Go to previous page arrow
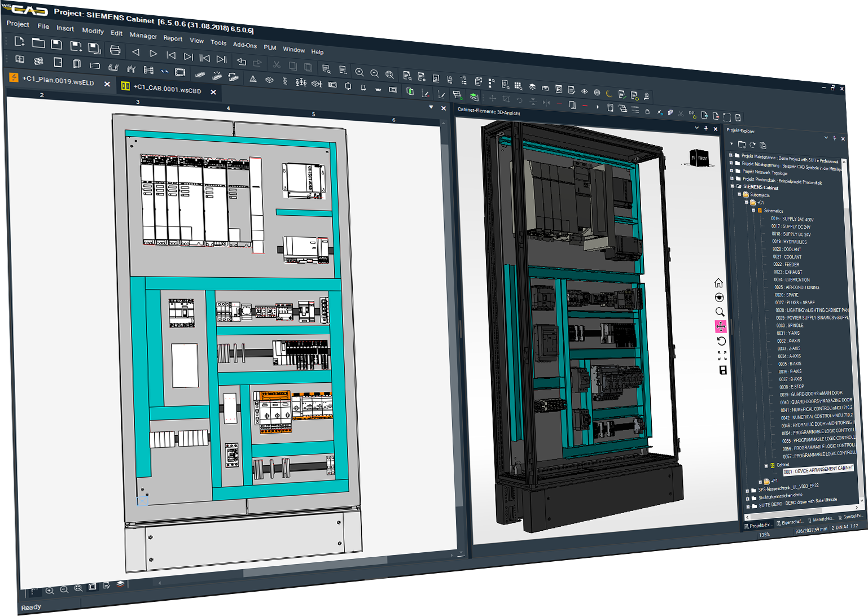 [135, 52]
